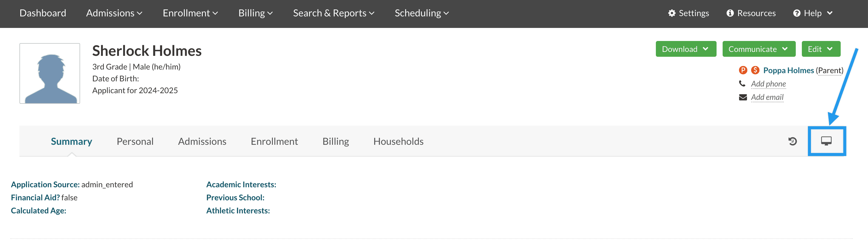Click the Add phone link

pos(768,83)
